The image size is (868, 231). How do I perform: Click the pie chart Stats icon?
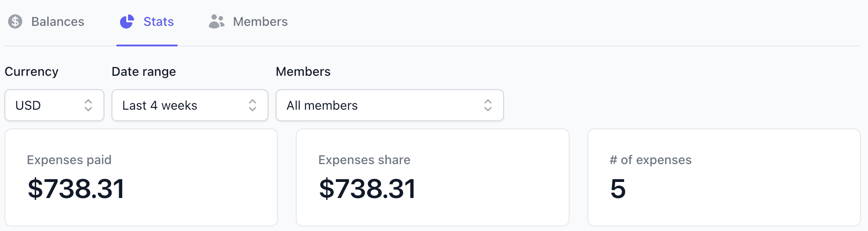click(x=127, y=21)
